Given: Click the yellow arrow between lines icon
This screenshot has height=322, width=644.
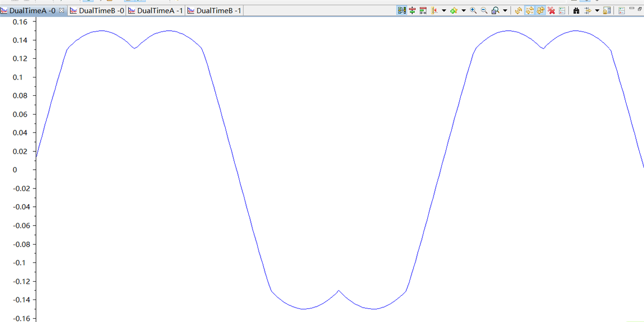Looking at the screenshot, I should (587, 10).
